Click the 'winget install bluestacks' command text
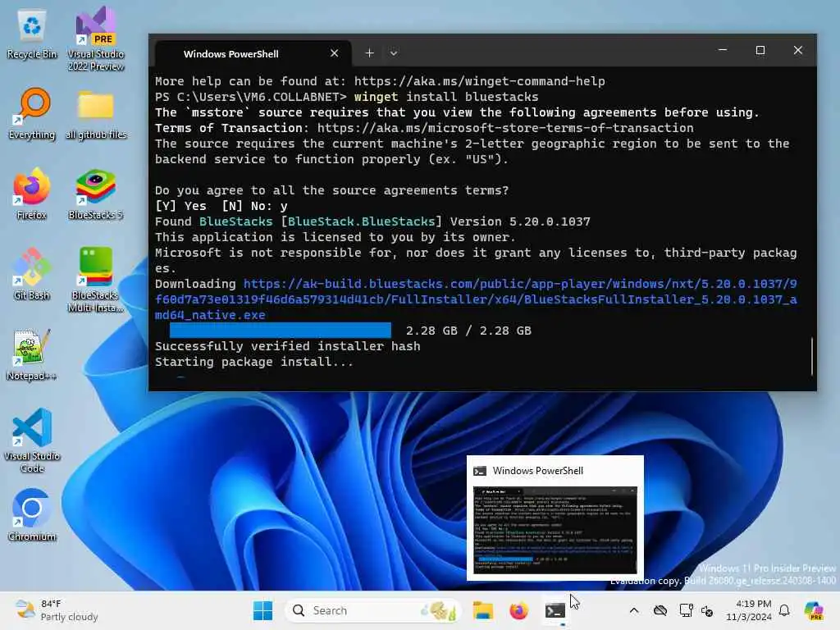This screenshot has width=840, height=630. click(x=446, y=97)
